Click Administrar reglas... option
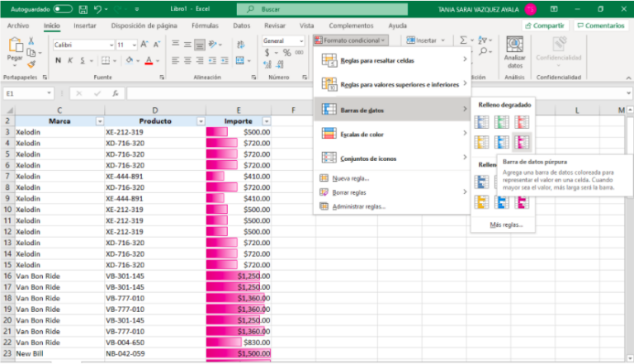634x364 pixels. tap(358, 206)
